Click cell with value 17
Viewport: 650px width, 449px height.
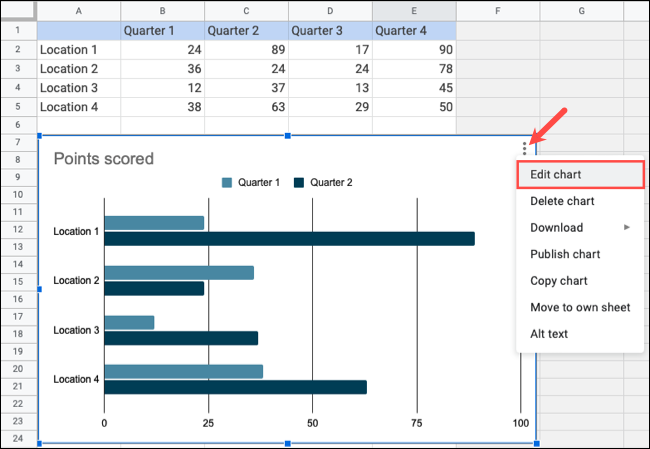point(330,50)
